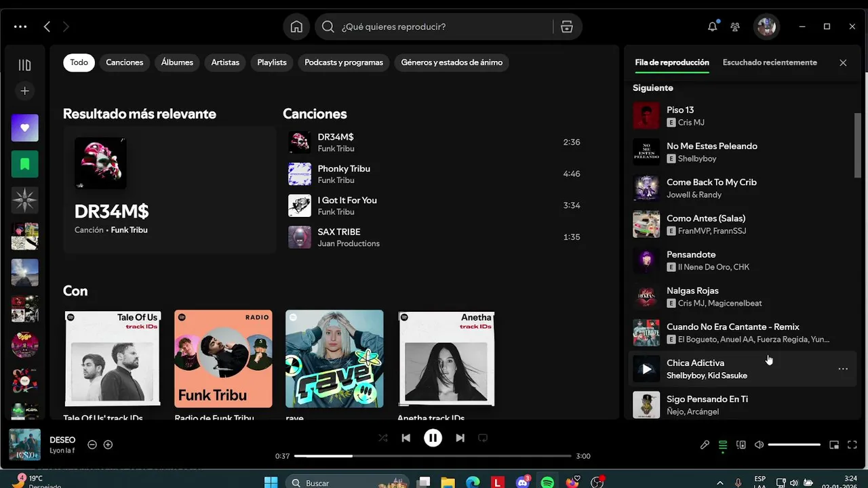
Task: Open friend activity icon
Action: tap(735, 27)
